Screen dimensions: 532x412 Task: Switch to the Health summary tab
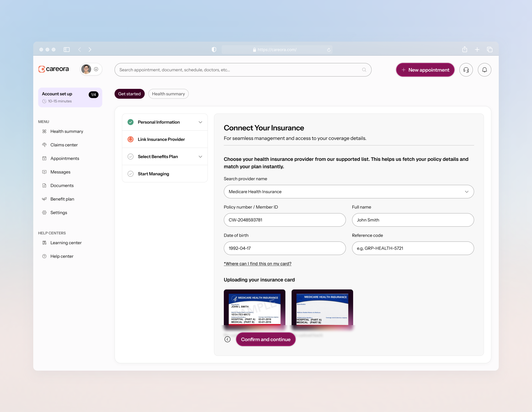168,94
